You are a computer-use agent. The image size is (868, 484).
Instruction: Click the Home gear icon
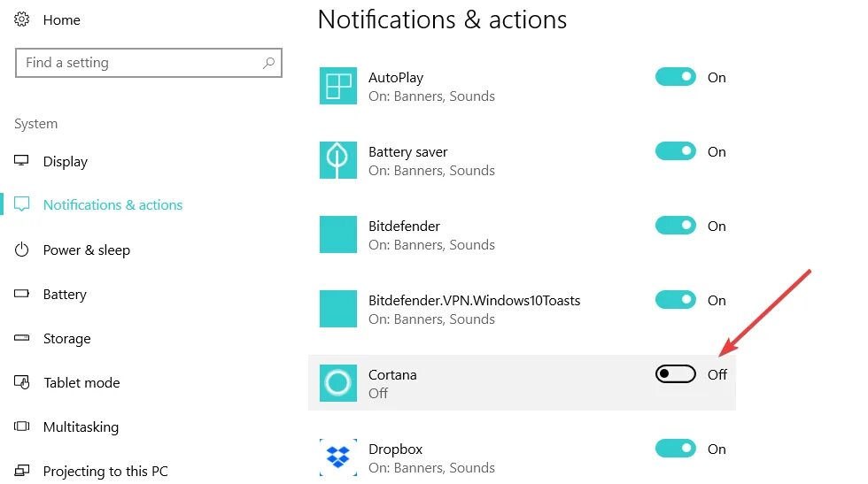[21, 19]
